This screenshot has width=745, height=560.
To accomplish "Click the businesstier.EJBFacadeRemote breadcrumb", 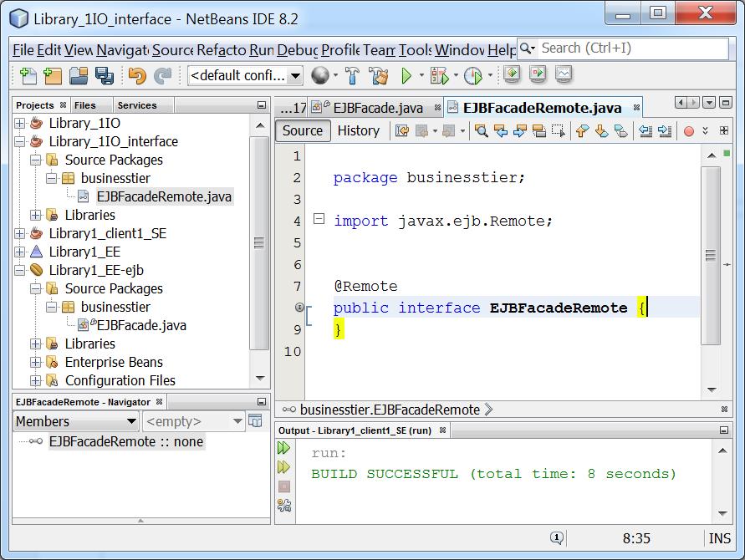I will click(389, 410).
